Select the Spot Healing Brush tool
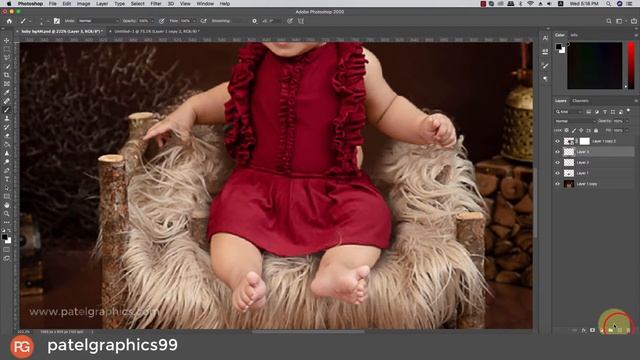640x360 pixels. 7,101
